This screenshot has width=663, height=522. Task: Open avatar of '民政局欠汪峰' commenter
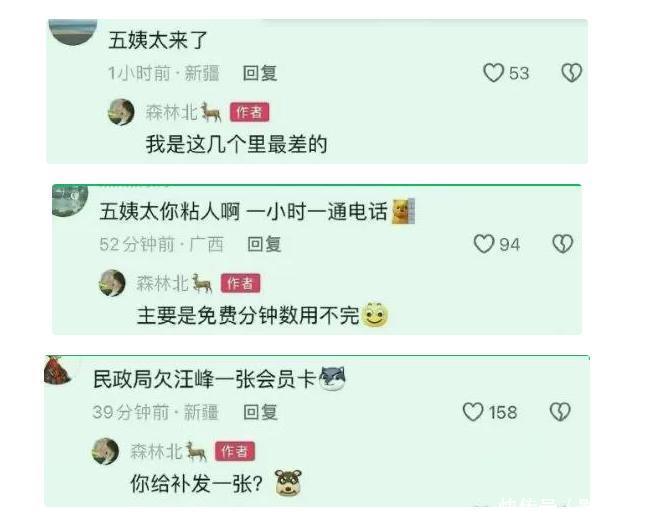pos(58,370)
